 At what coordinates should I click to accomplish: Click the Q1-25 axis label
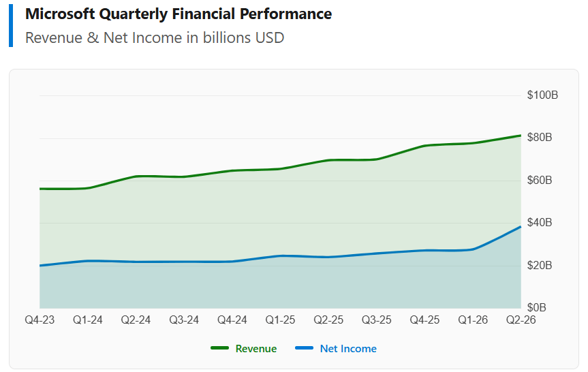tap(280, 320)
